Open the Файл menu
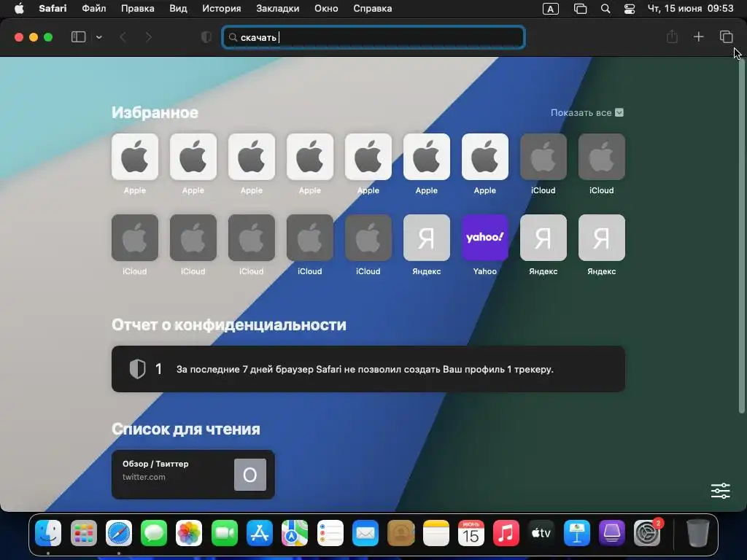Screen dimensions: 747x560 coord(94,9)
